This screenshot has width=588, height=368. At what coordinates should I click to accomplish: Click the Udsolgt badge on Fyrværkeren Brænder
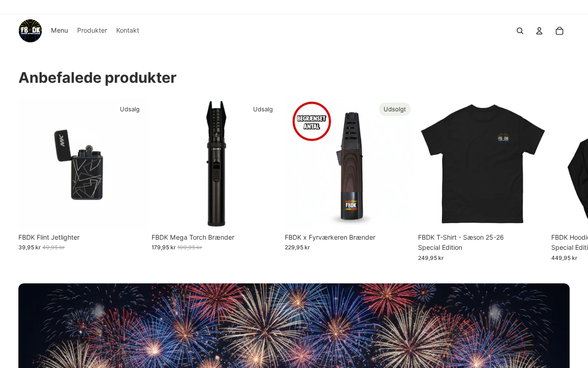pyautogui.click(x=395, y=109)
